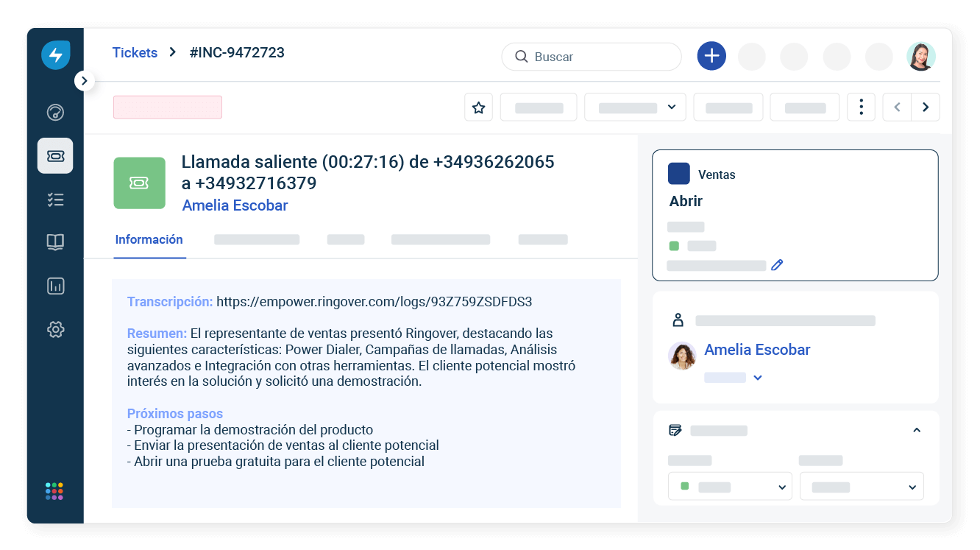
Task: Switch to the Información tab
Action: click(149, 239)
